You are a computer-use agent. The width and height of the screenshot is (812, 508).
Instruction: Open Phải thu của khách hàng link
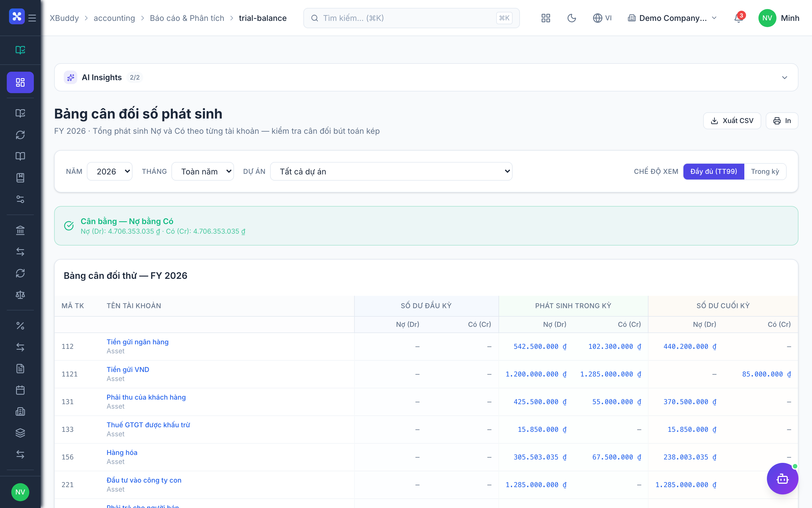[x=146, y=397]
